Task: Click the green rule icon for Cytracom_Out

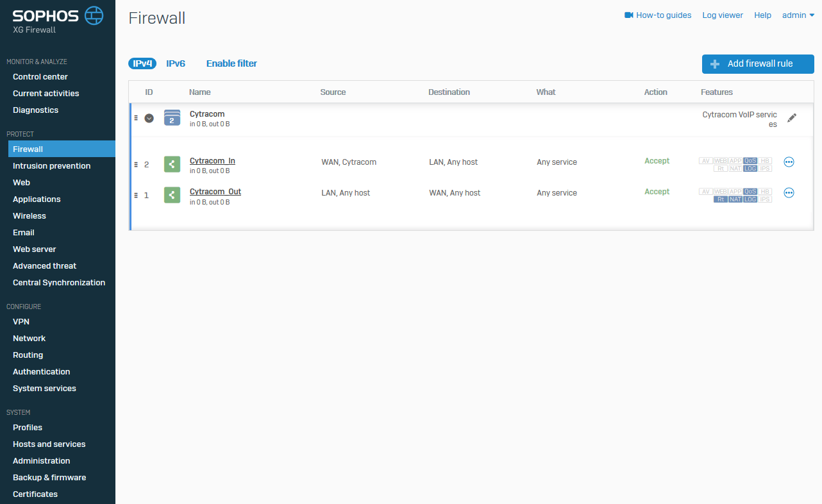Action: (x=172, y=195)
